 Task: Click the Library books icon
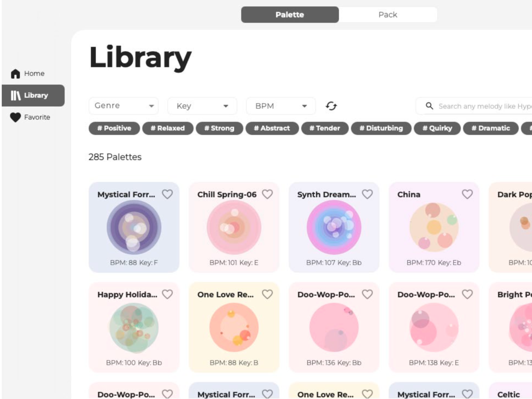pyautogui.click(x=15, y=95)
